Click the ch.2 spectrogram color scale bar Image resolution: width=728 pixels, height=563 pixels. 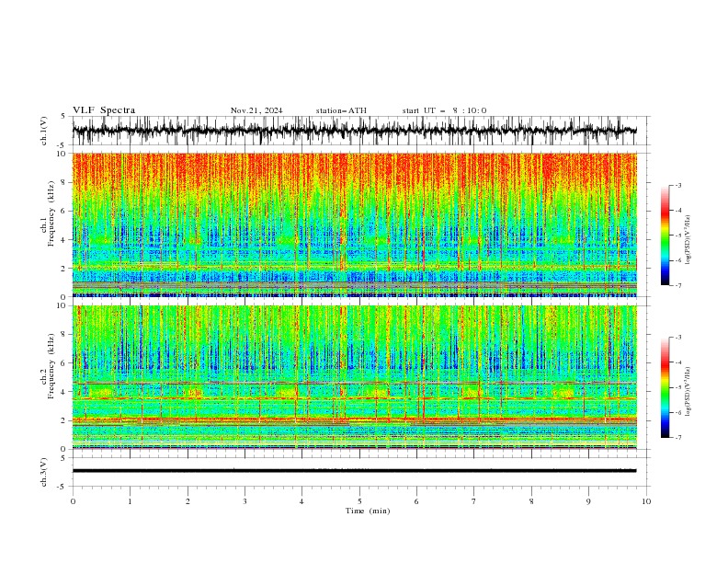[665, 387]
